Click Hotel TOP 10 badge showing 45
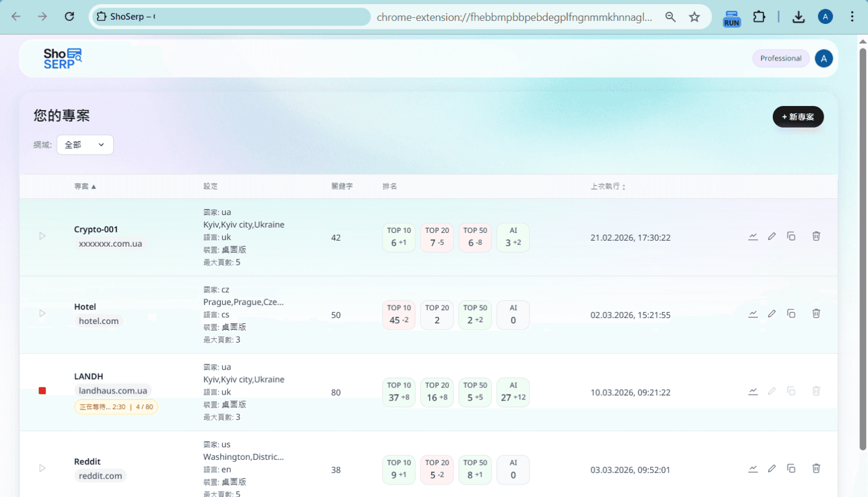This screenshot has width=868, height=497. (399, 315)
